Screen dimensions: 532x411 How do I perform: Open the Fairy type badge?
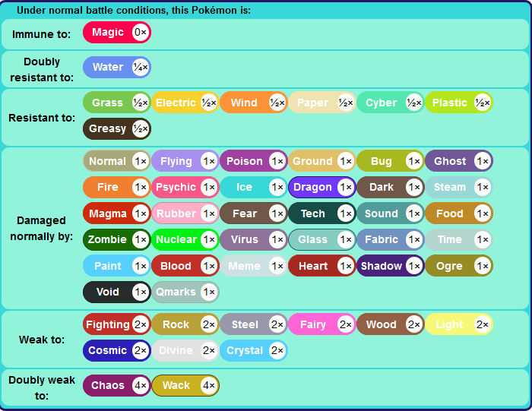coord(322,324)
